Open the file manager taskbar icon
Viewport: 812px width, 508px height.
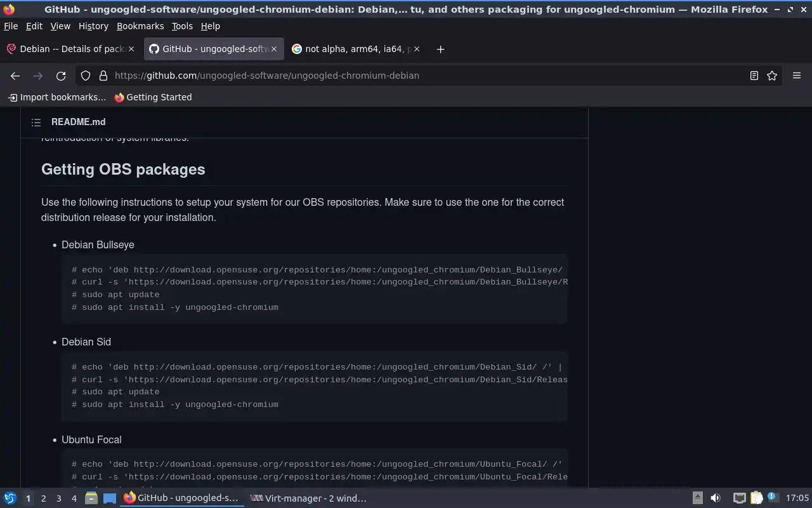(91, 498)
